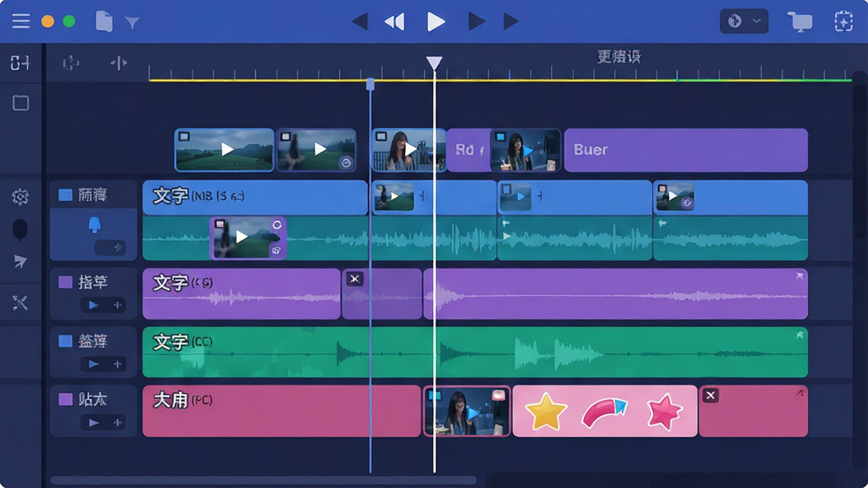Click the horizontal scrollbar below the timeline
868x488 pixels.
[x=264, y=480]
